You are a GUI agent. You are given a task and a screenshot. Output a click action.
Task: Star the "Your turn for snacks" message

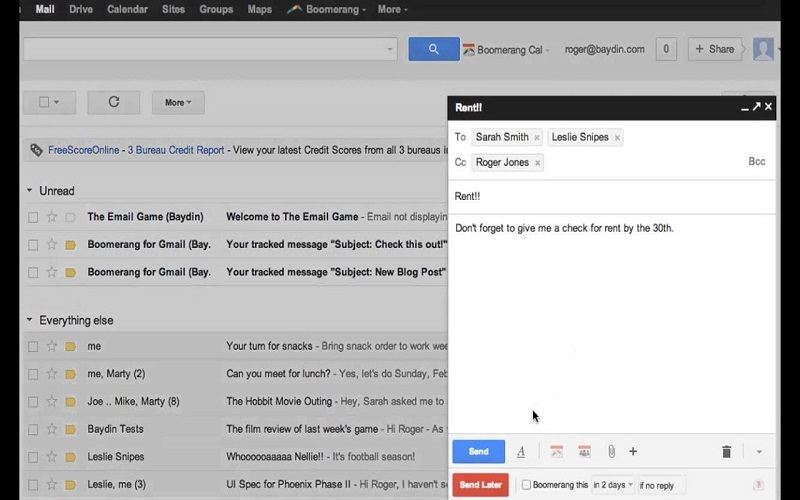52,346
